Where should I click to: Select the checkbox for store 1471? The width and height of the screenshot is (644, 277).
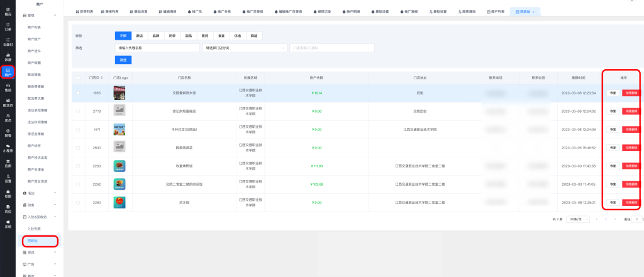pyautogui.click(x=78, y=129)
